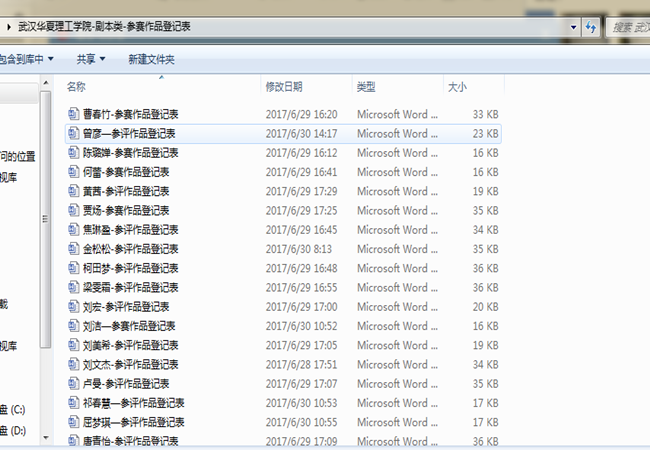Click the date 2017/6/30 14:17
Screen dimensions: 650x450
[x=301, y=133]
